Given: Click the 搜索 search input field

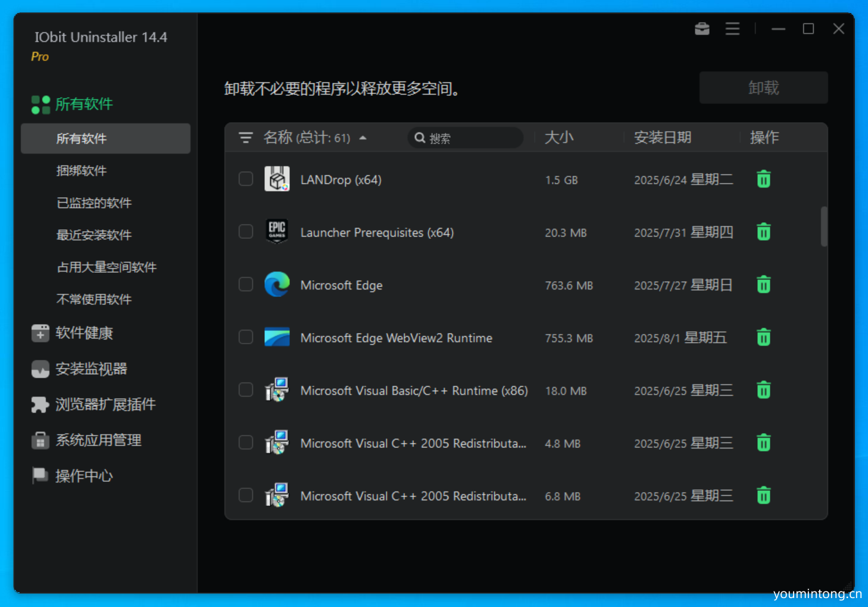Looking at the screenshot, I should click(x=466, y=138).
